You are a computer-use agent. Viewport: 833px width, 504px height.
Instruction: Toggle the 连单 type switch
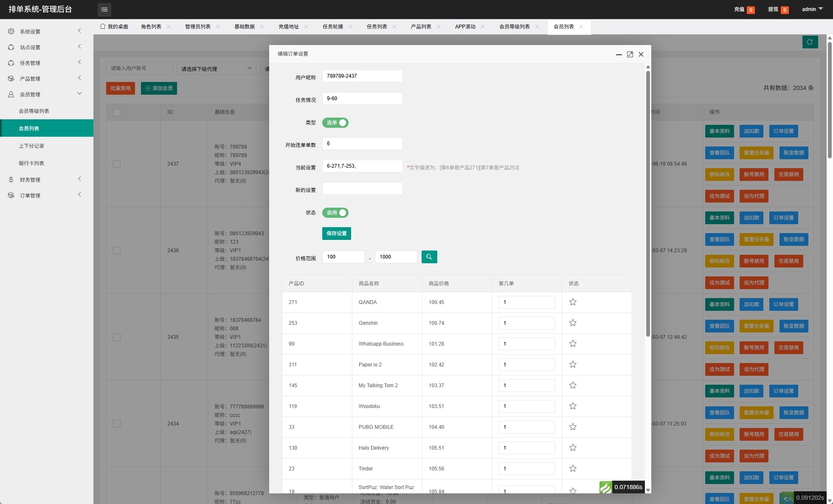coord(335,123)
